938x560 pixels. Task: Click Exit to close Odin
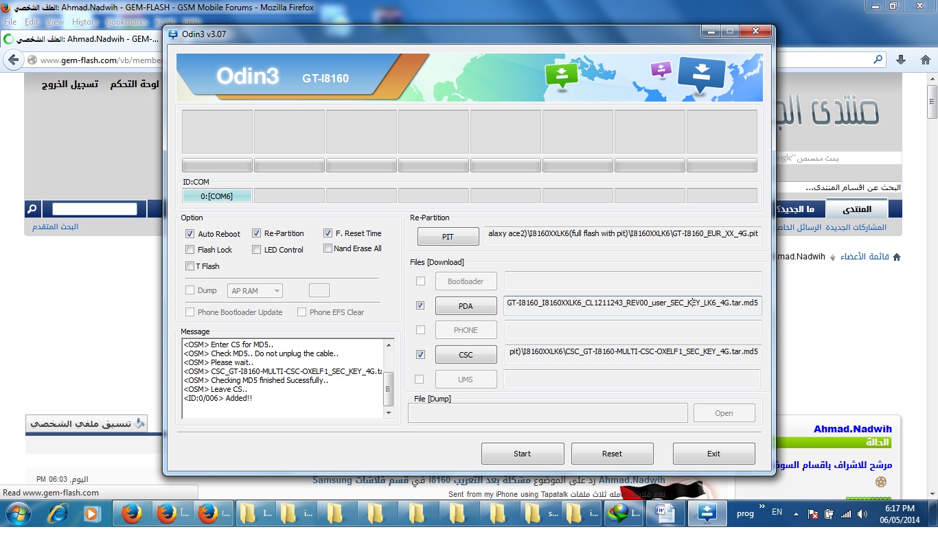[713, 454]
